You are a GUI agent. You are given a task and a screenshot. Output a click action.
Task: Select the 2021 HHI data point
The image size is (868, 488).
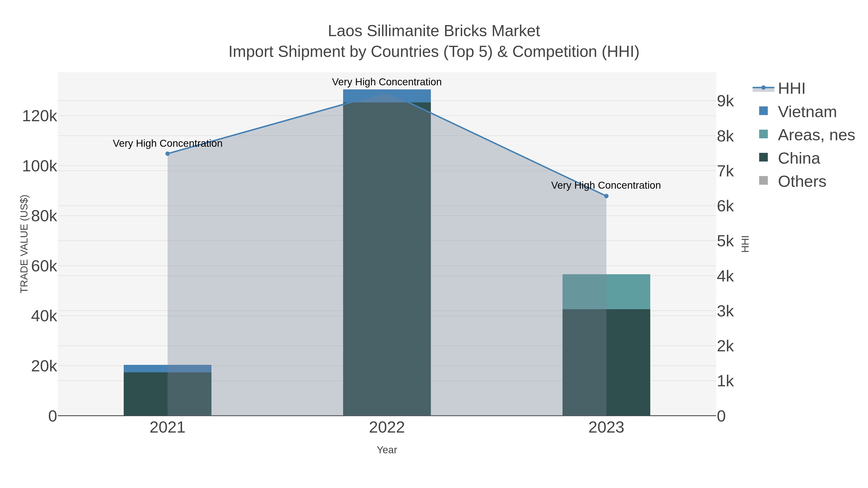click(168, 154)
